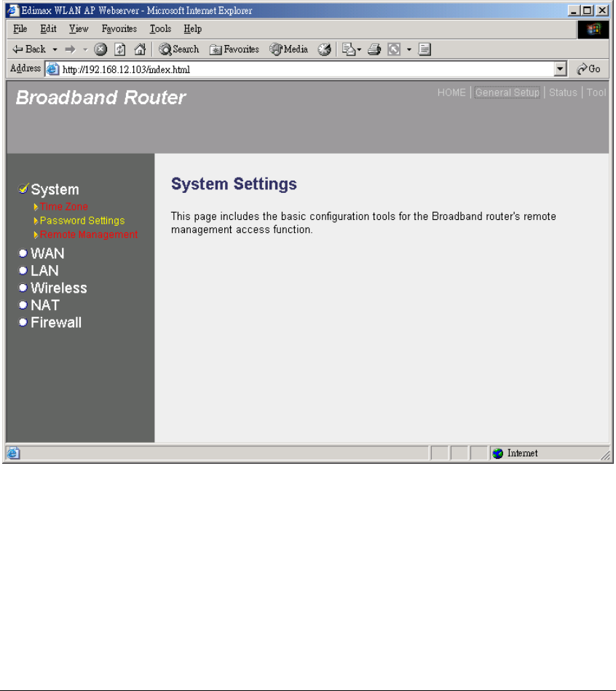The width and height of the screenshot is (616, 691).
Task: Click the HOME link in router header
Action: pyautogui.click(x=451, y=92)
